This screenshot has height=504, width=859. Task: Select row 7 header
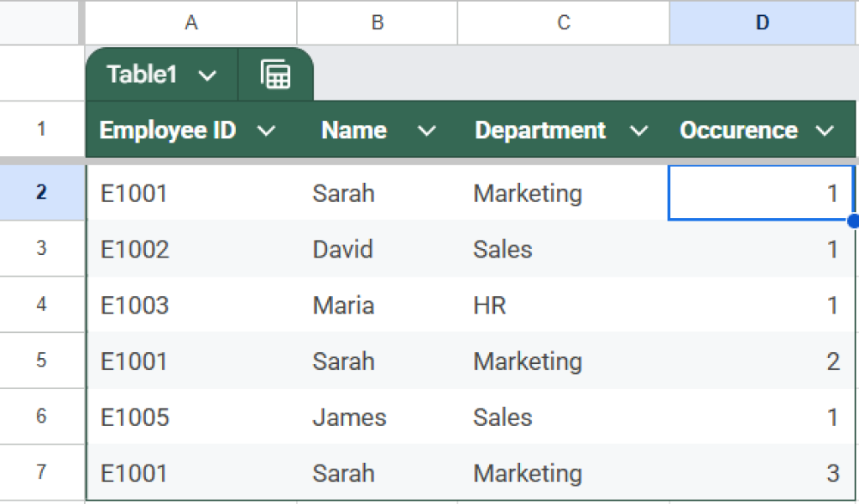pos(42,472)
